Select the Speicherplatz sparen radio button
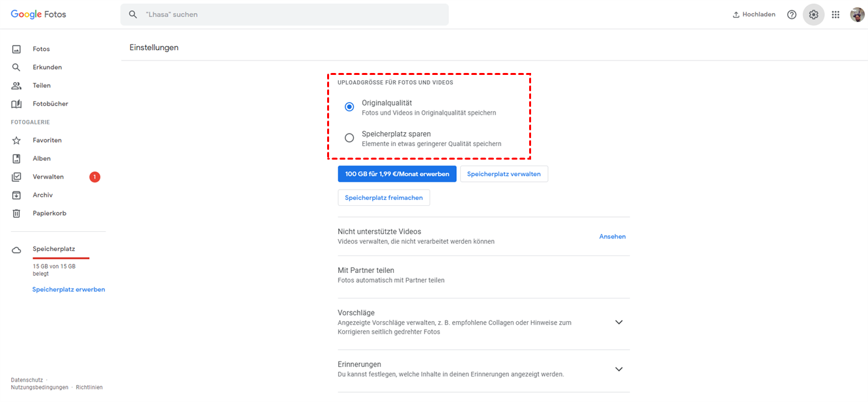 click(x=349, y=138)
